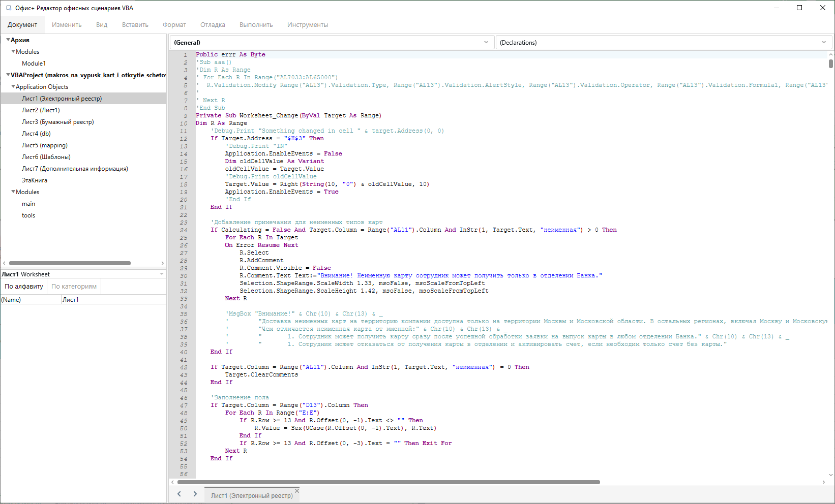Viewport: 835px width, 504px height.
Task: Open the Выполнить menu
Action: coord(256,24)
